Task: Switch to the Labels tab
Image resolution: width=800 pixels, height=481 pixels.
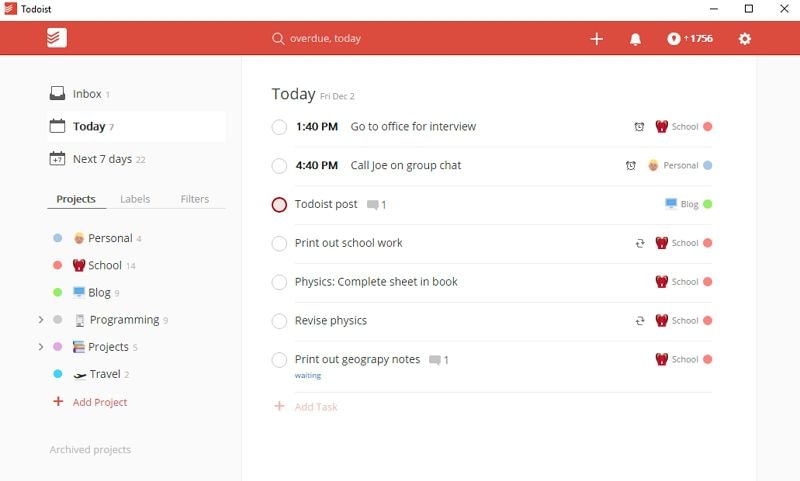Action: (135, 199)
